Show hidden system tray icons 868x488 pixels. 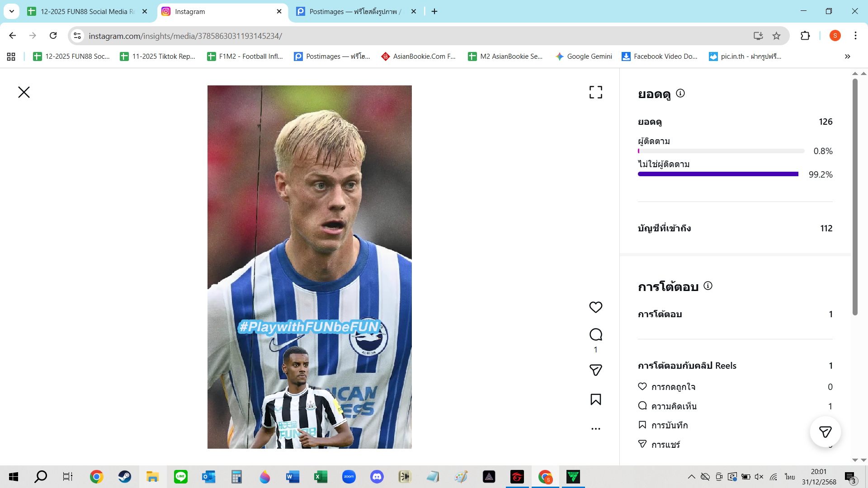691,477
